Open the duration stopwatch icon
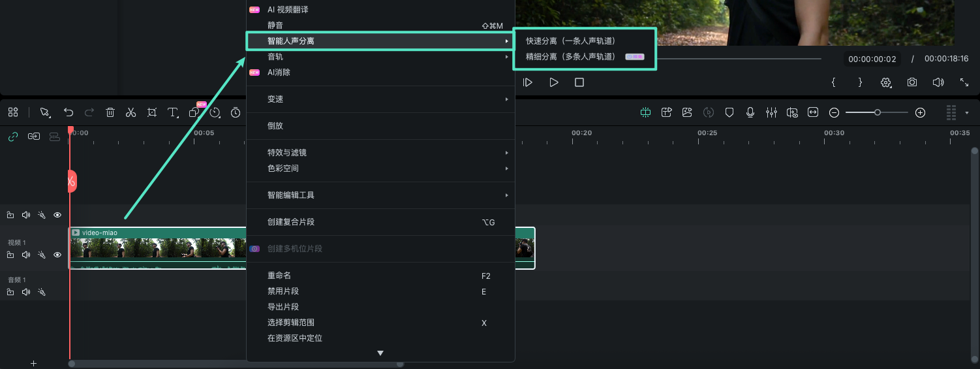The width and height of the screenshot is (980, 369). 236,112
